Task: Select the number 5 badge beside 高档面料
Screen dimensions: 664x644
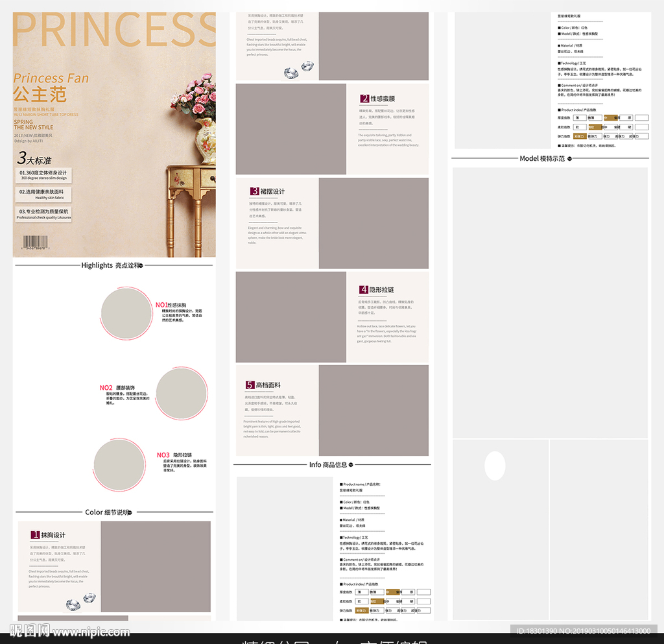Action: (x=250, y=385)
